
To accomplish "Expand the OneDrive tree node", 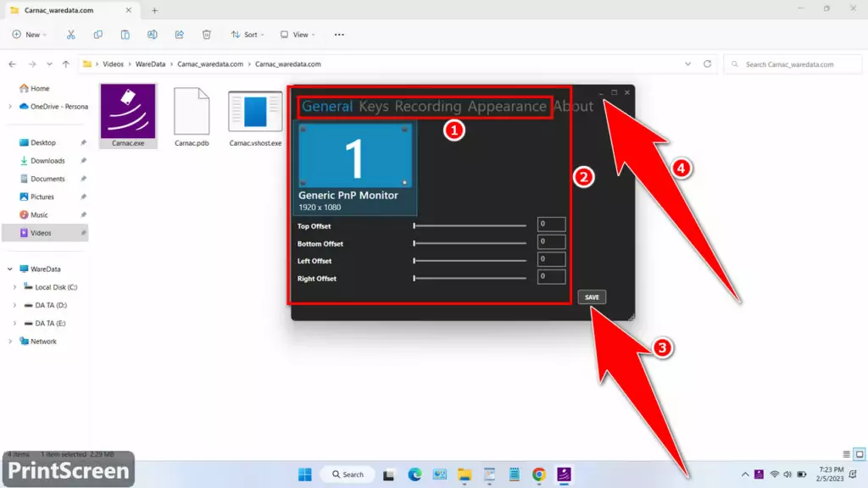I will [10, 106].
